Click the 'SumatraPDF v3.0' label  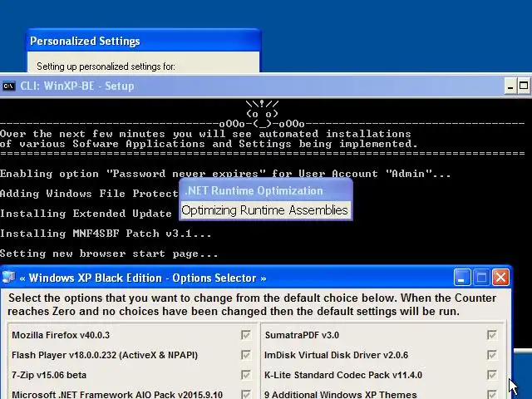coord(302,335)
